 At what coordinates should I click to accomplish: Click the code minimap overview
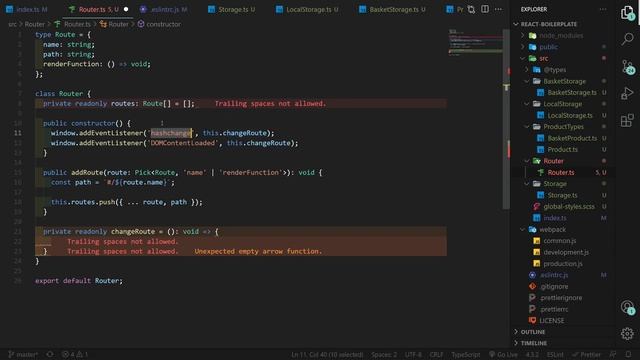476,42
